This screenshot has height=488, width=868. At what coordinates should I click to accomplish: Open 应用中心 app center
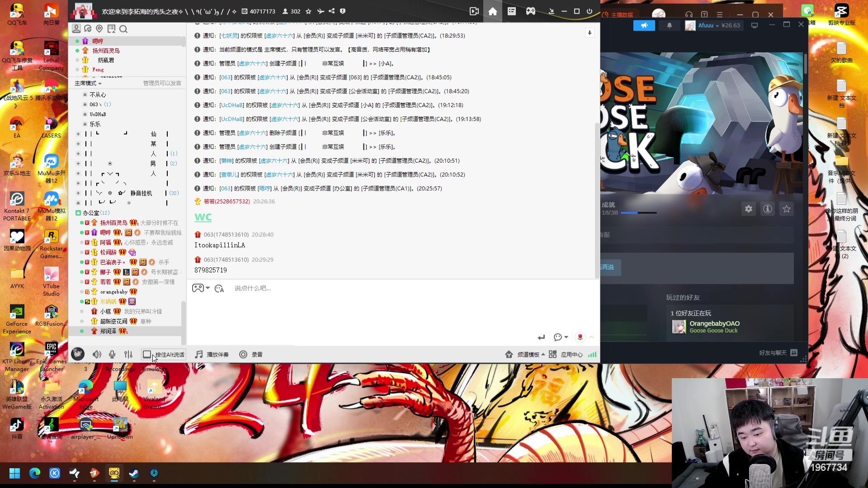566,355
